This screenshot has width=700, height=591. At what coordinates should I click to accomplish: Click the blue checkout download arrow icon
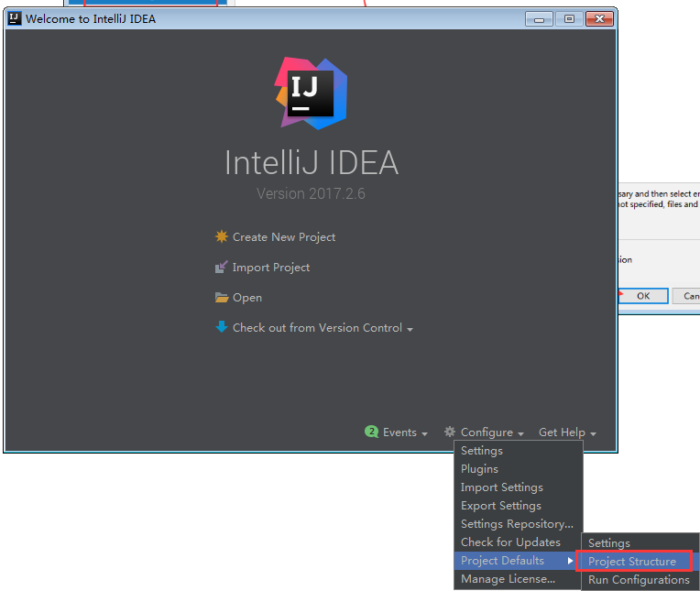pos(222,327)
